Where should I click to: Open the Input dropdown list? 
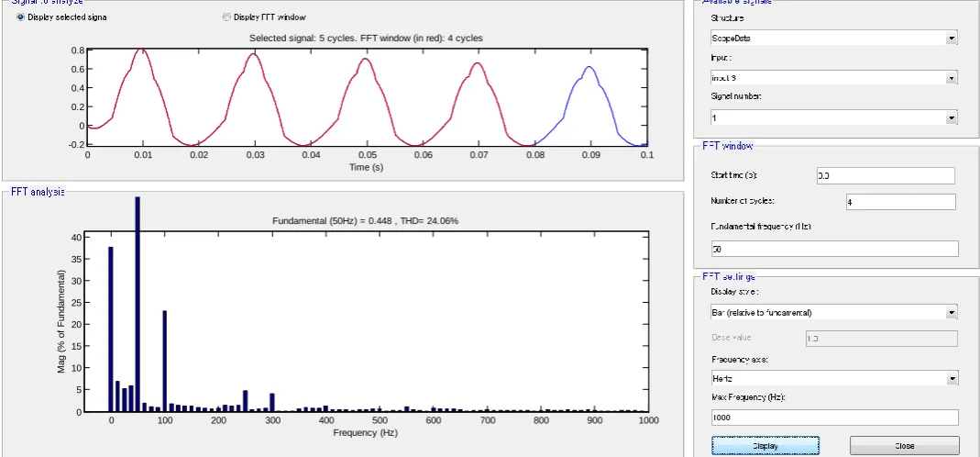tap(833, 78)
